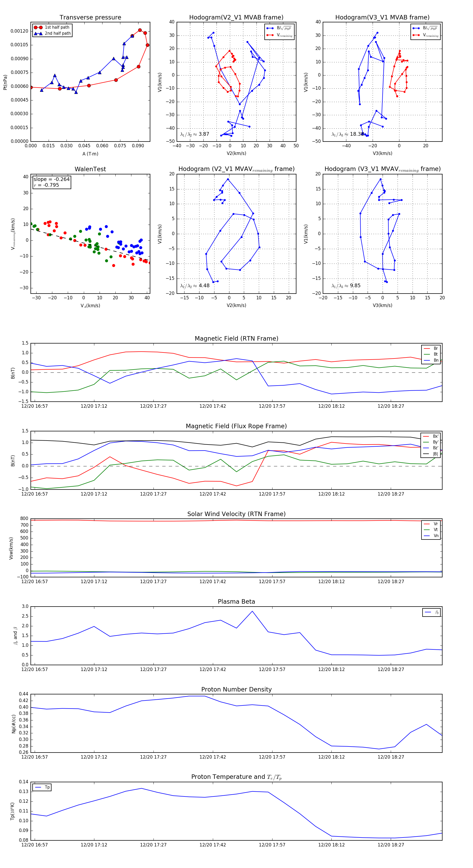Select the Vr legend entry in velocity plot
The width and height of the screenshot is (473, 868).
click(x=431, y=524)
